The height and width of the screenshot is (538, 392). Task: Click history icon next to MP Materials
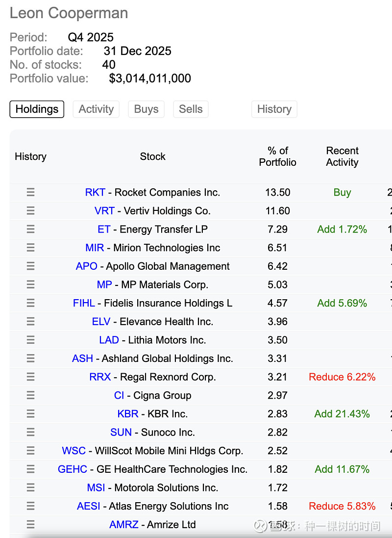pyautogui.click(x=30, y=284)
